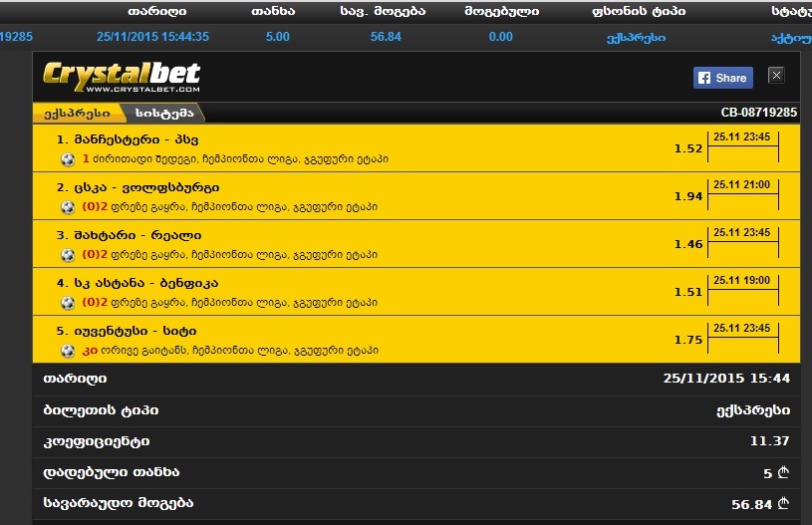
Task: Click the კოეფიციენტი value 11.37
Action: [x=769, y=441]
